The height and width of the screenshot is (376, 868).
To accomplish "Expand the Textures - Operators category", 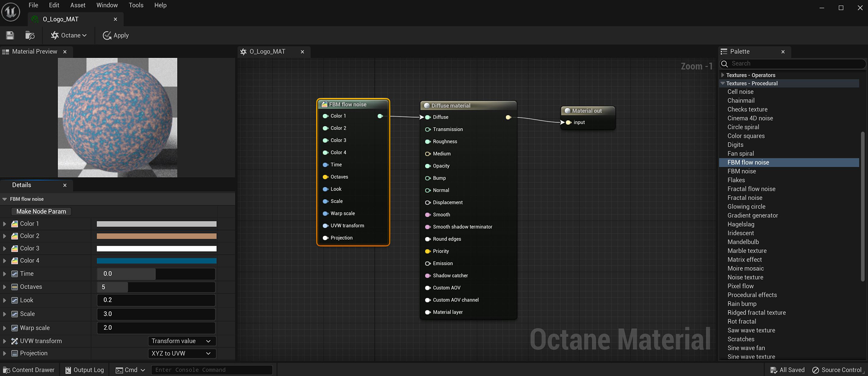I will tap(723, 75).
